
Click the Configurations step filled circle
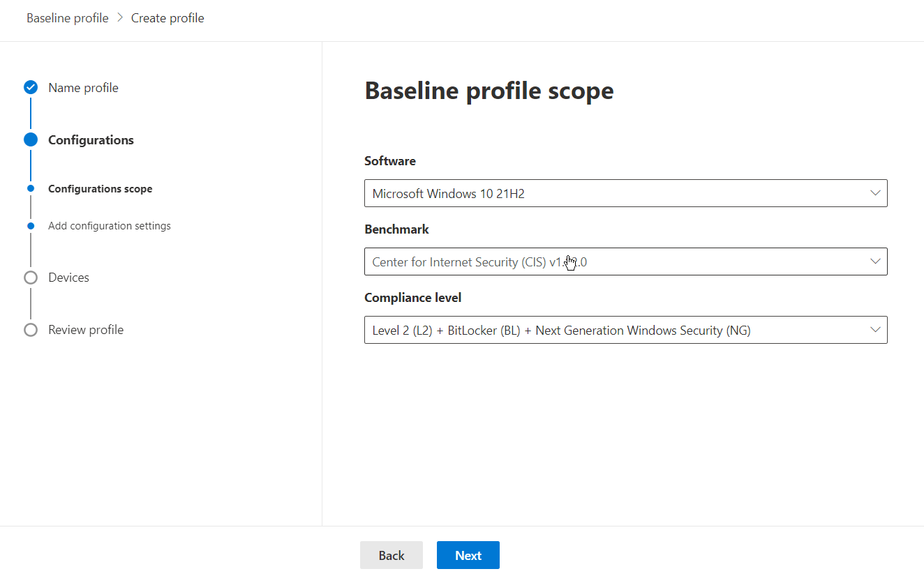30,139
